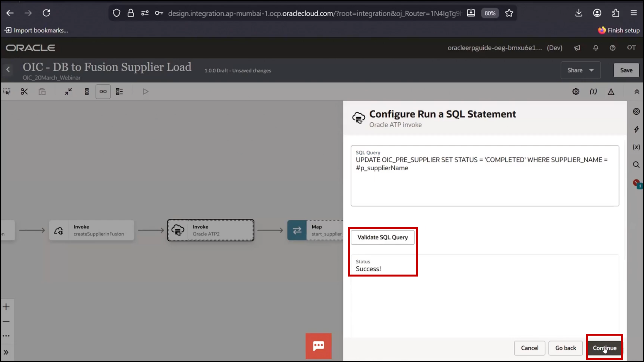Open errors badge icon in side rail
This screenshot has height=362, width=644.
click(637, 184)
